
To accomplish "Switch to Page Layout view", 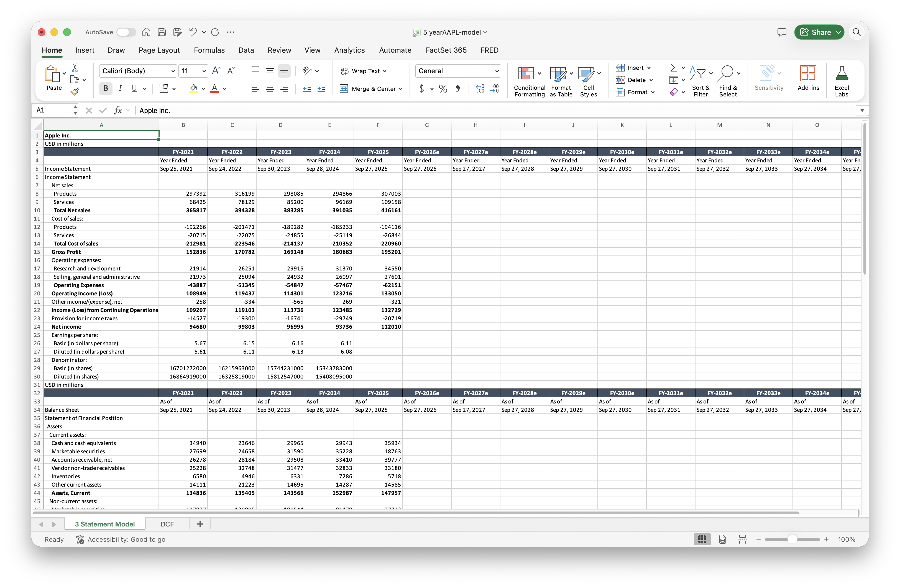I will tap(722, 539).
